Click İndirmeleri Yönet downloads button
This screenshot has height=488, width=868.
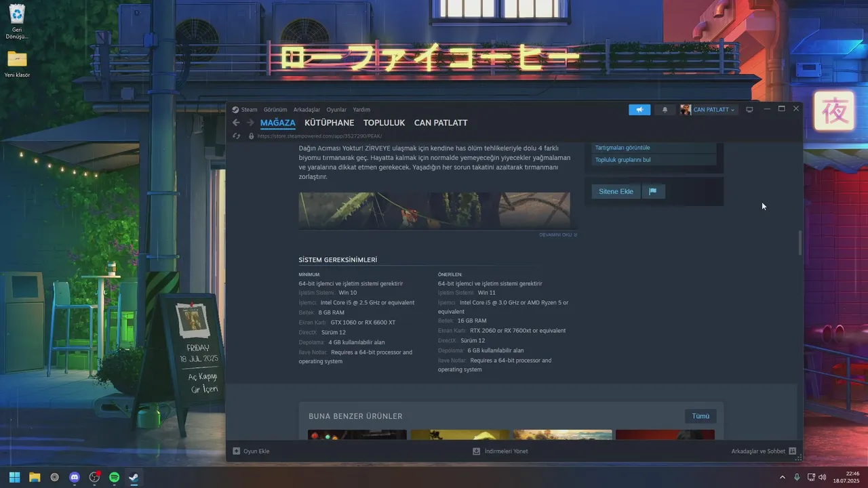(x=500, y=451)
